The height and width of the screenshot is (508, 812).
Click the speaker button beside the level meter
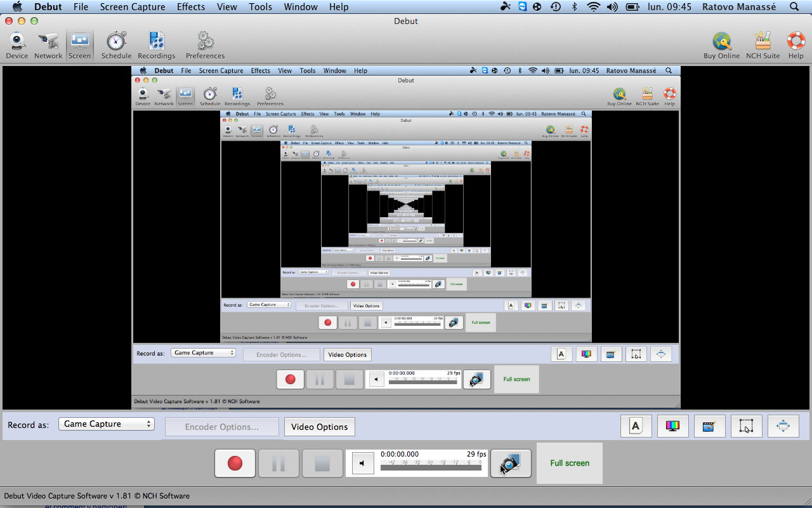coord(362,464)
